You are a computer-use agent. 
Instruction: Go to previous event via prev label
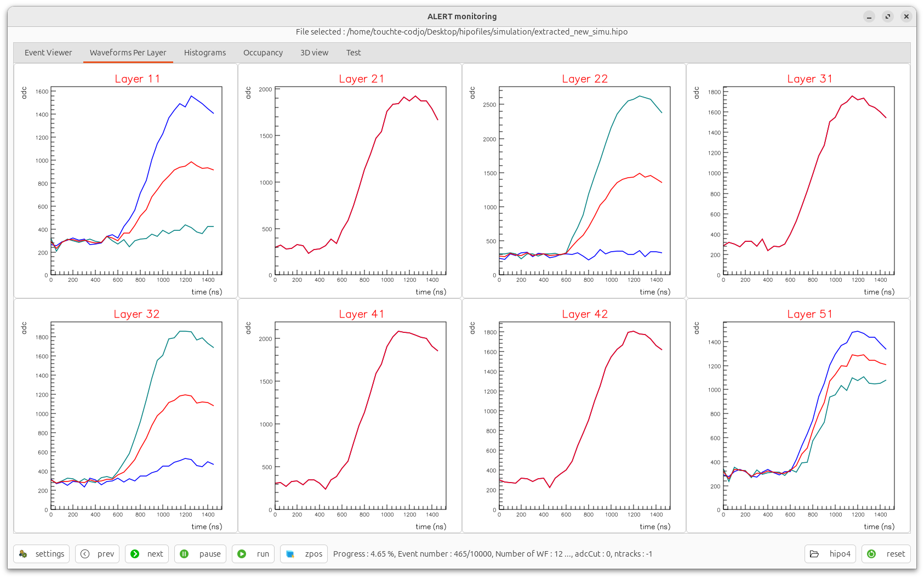coord(106,554)
